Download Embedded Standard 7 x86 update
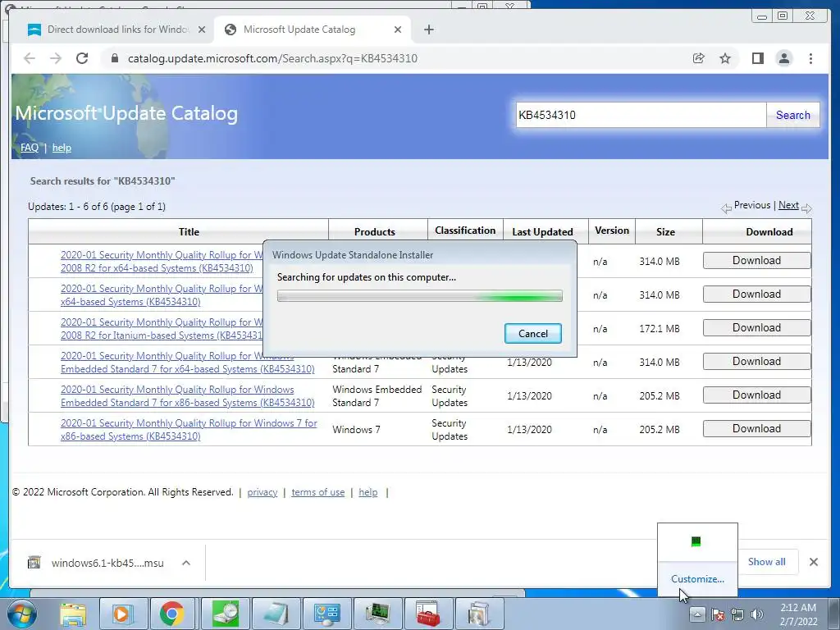840x630 pixels. tap(756, 395)
